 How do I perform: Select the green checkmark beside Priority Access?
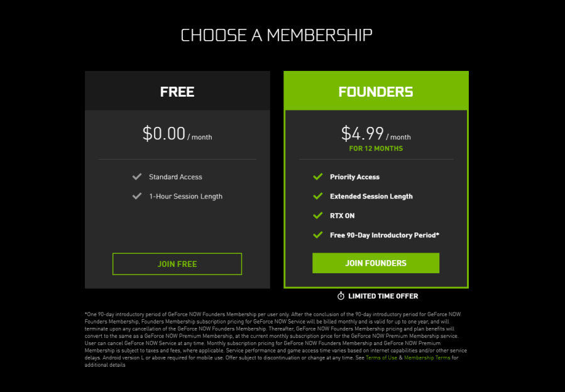point(317,177)
